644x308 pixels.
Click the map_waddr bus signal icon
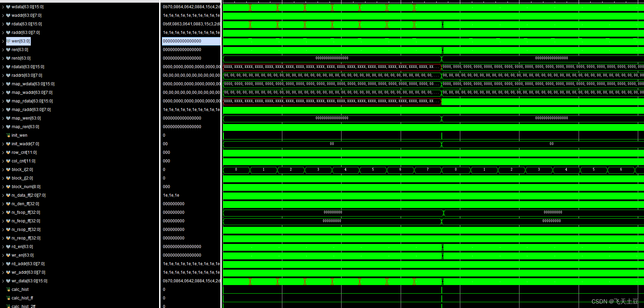pos(8,93)
